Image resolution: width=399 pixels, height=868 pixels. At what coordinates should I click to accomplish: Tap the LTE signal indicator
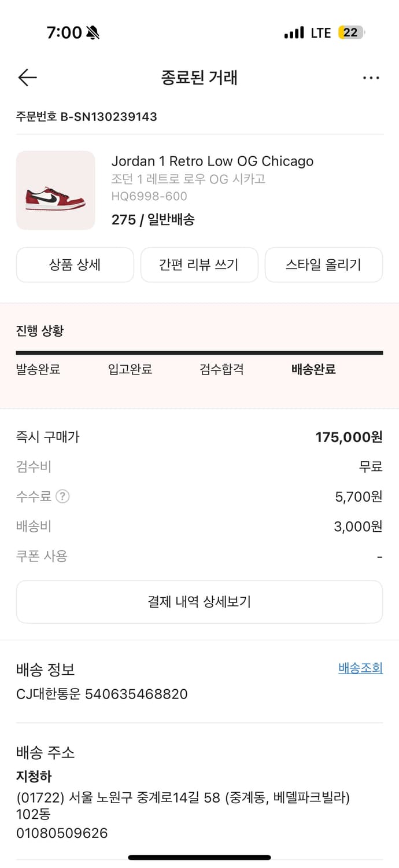click(x=320, y=33)
